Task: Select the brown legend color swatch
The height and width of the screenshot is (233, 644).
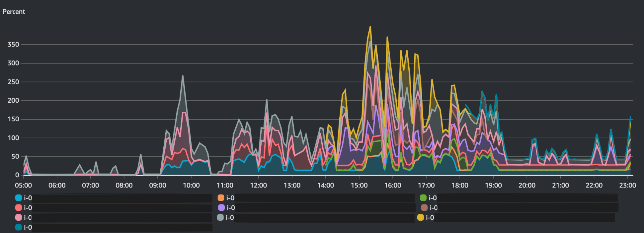Action: (424, 208)
